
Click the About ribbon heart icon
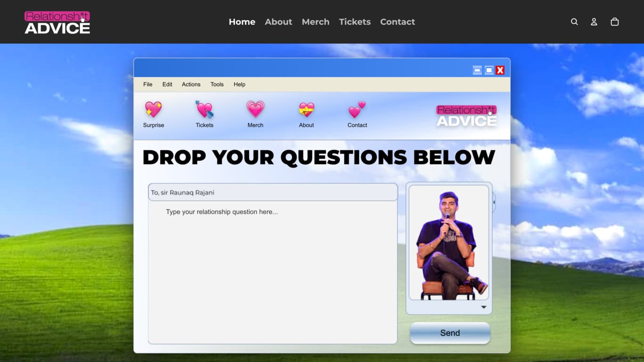click(306, 110)
